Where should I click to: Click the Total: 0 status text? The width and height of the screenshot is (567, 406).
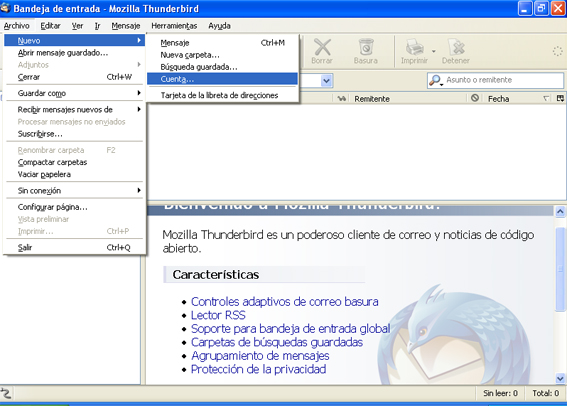[x=545, y=393]
